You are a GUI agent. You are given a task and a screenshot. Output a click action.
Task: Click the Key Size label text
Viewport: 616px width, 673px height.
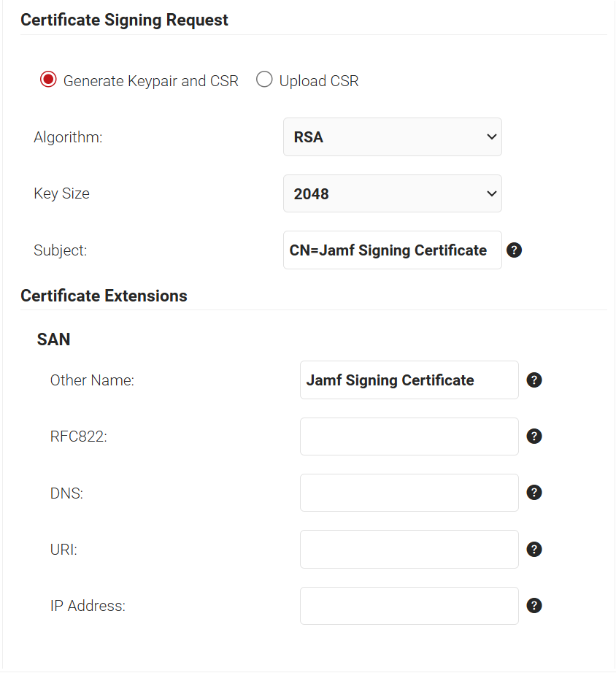[x=61, y=193]
